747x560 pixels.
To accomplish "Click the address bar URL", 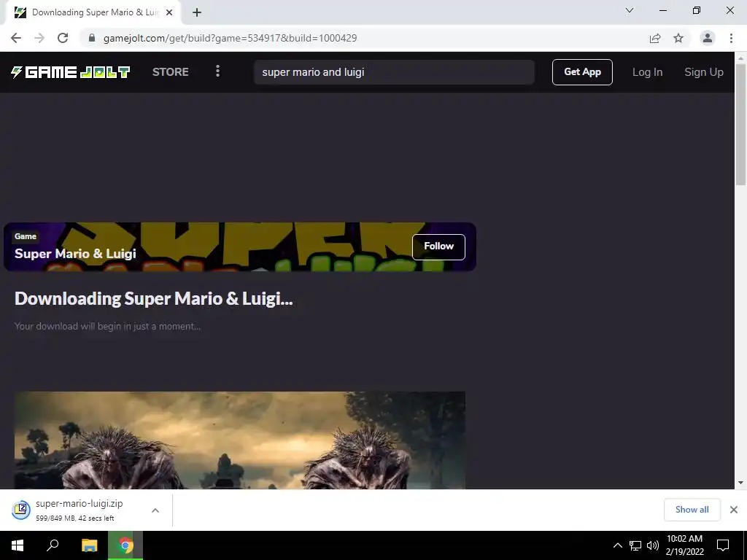I will coord(230,38).
